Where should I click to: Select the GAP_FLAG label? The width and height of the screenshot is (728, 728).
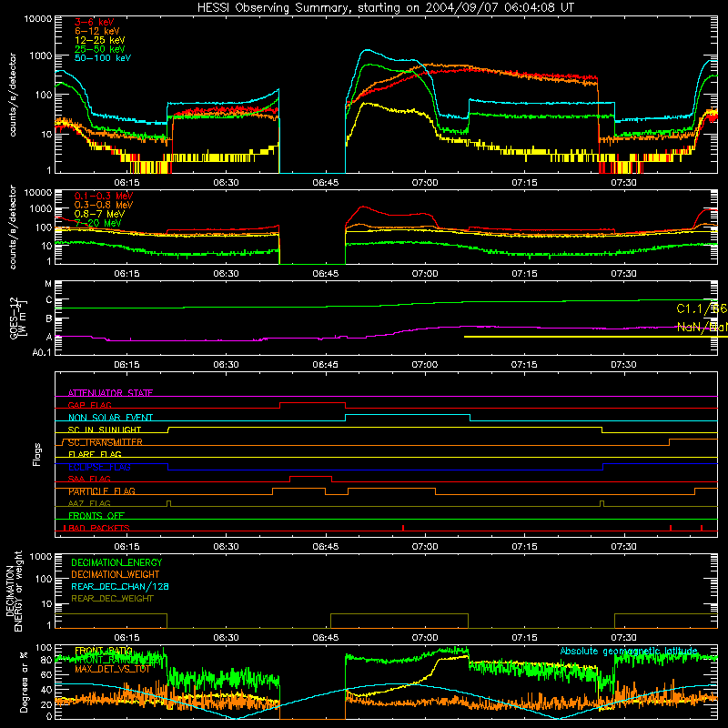89,405
